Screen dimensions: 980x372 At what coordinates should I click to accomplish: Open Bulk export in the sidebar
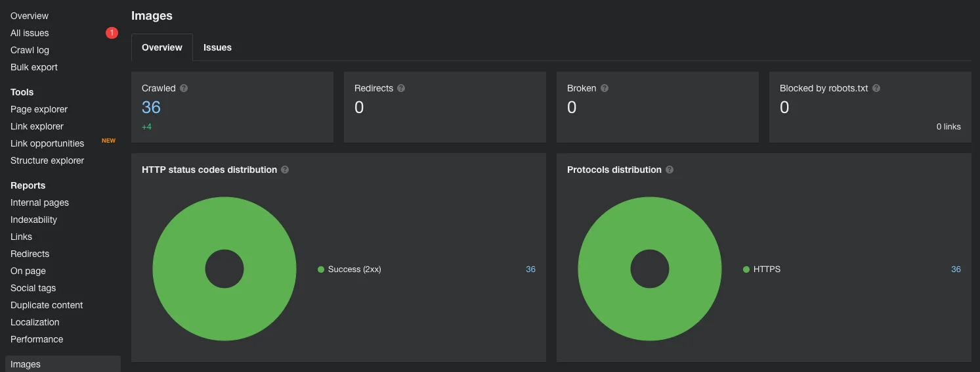tap(34, 67)
